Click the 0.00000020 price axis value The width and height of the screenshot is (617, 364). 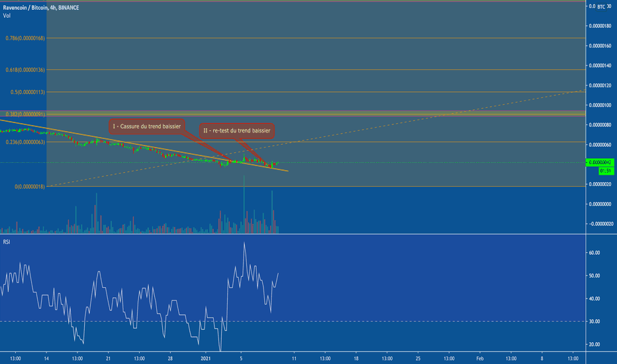(x=600, y=184)
